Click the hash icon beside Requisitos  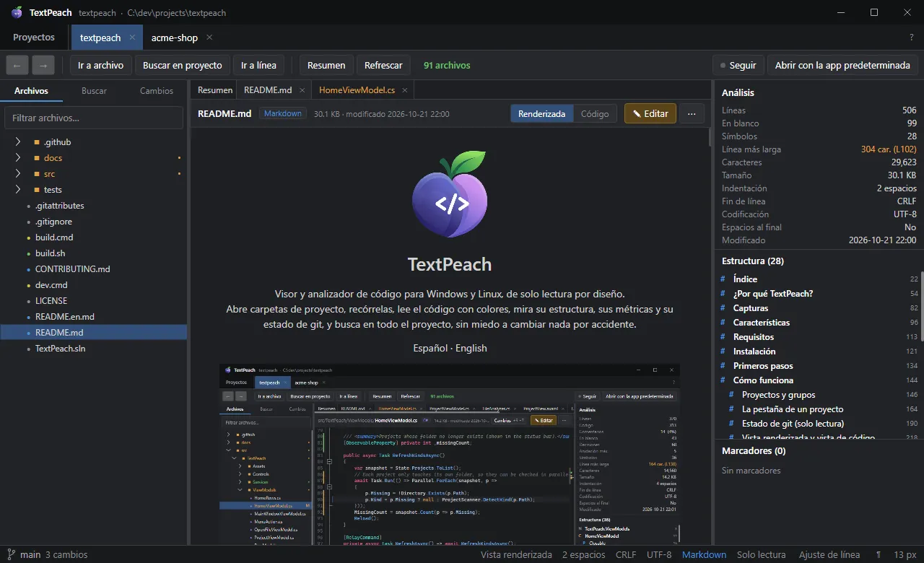point(723,337)
